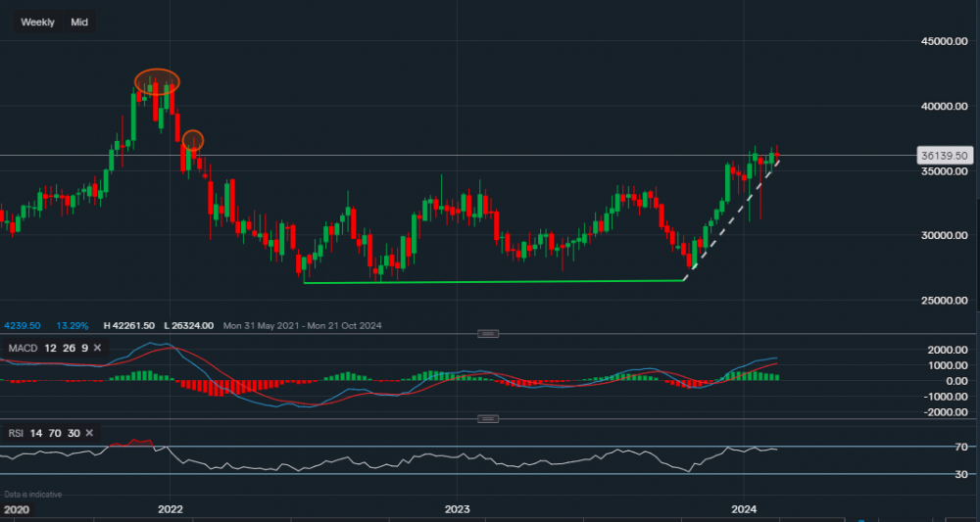This screenshot has width=980, height=522.
Task: Select the small orange circle annotation
Action: (x=193, y=140)
